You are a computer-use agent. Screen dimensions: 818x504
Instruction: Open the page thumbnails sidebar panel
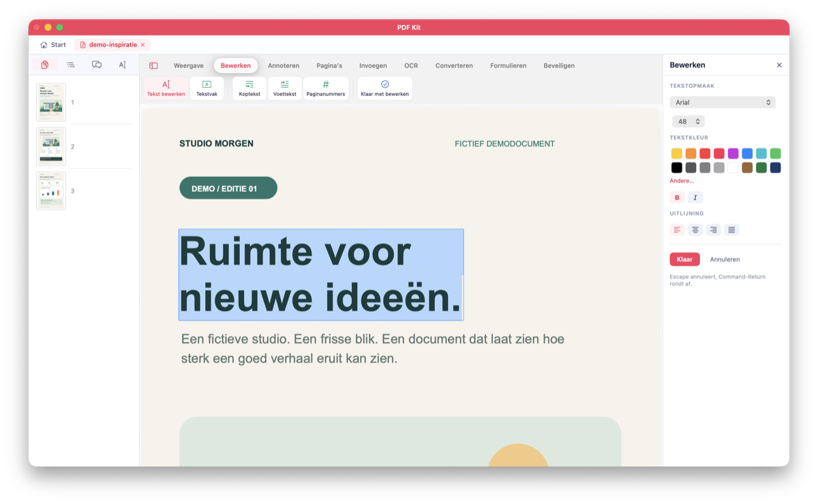click(x=45, y=65)
